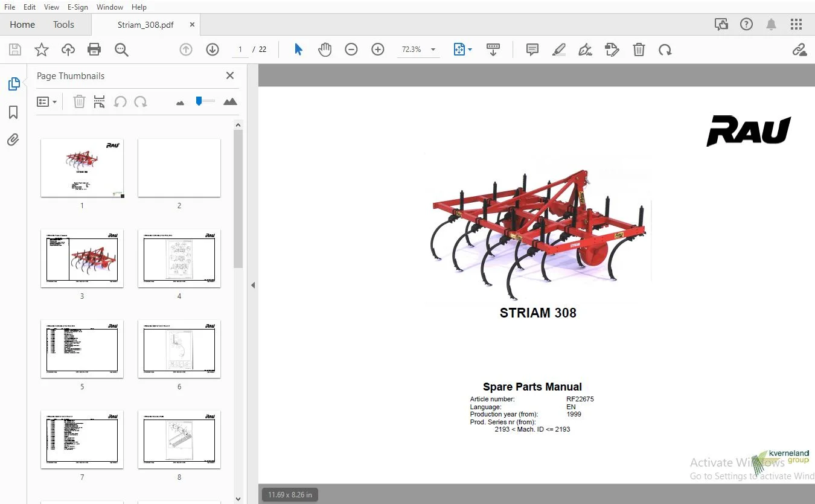This screenshot has height=504, width=815.
Task: Go to the previous page with up arrow
Action: point(186,49)
